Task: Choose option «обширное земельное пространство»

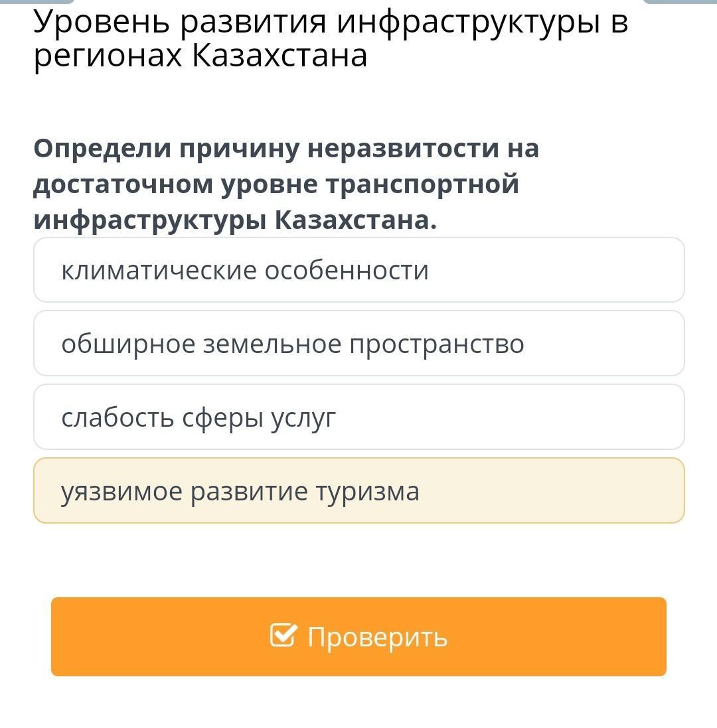Action: [x=359, y=343]
